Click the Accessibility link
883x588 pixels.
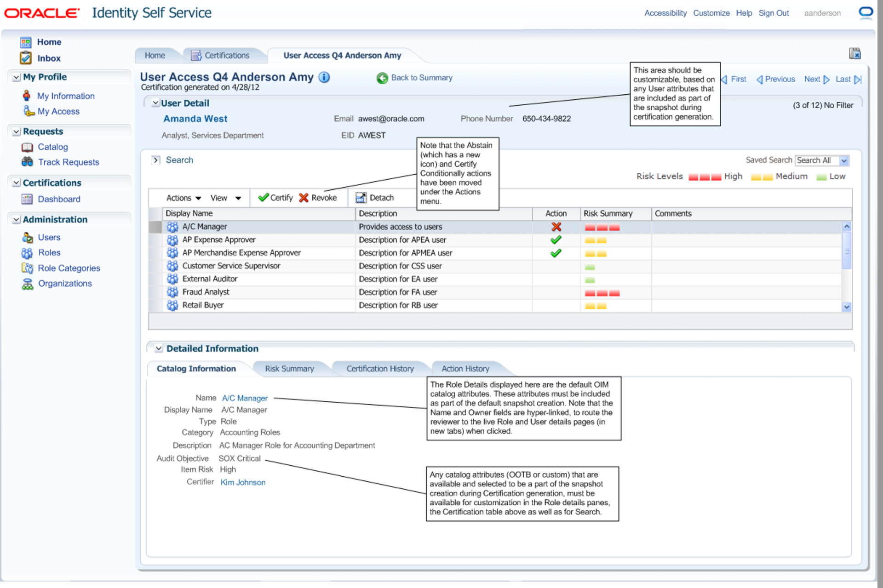(x=665, y=13)
